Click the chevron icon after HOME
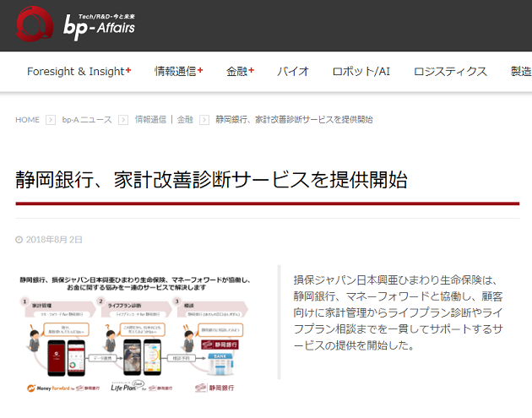 51,120
